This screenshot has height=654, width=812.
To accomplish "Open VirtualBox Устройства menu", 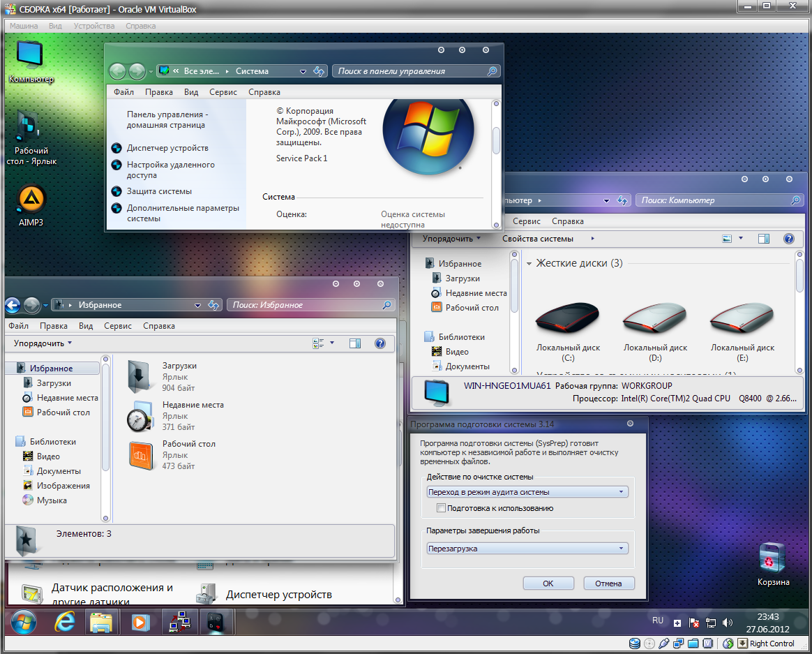I will (94, 26).
